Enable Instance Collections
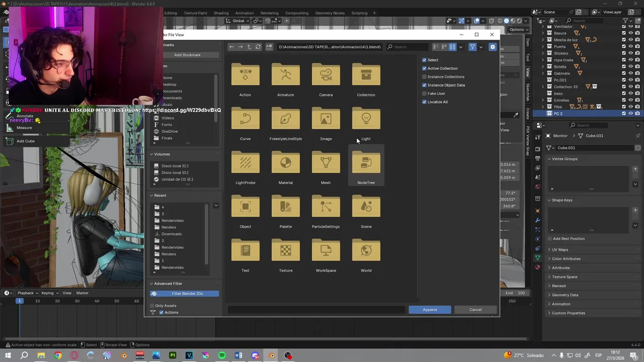 424,77
